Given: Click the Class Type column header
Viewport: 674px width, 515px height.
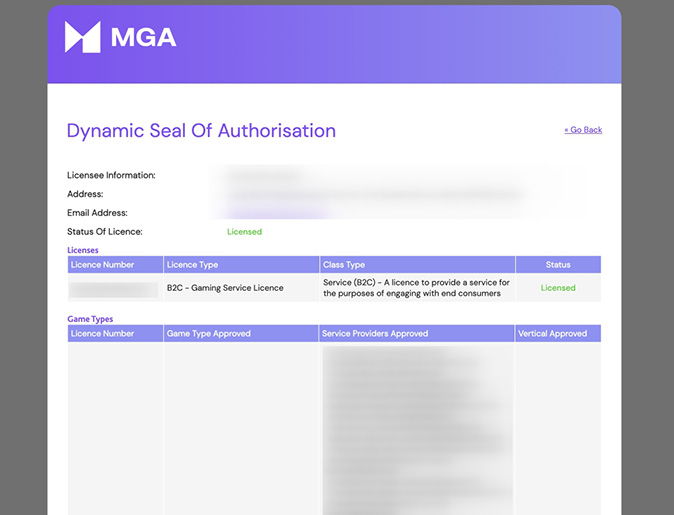Looking at the screenshot, I should point(344,265).
